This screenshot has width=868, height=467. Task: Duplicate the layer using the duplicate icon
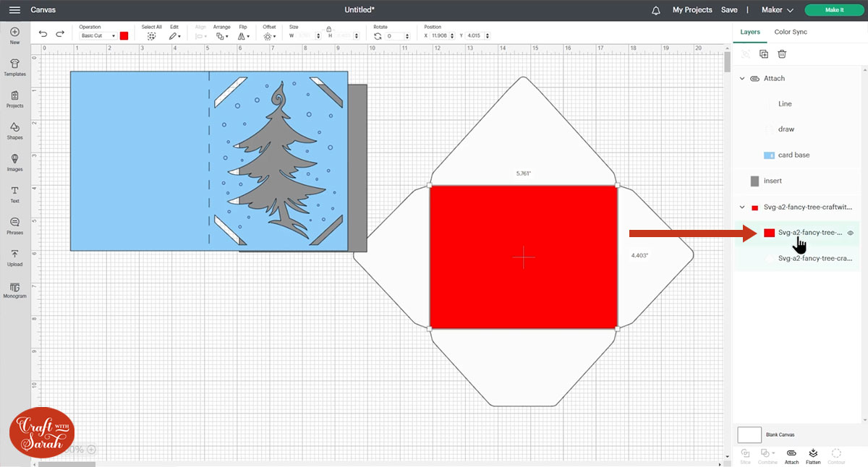click(x=763, y=54)
